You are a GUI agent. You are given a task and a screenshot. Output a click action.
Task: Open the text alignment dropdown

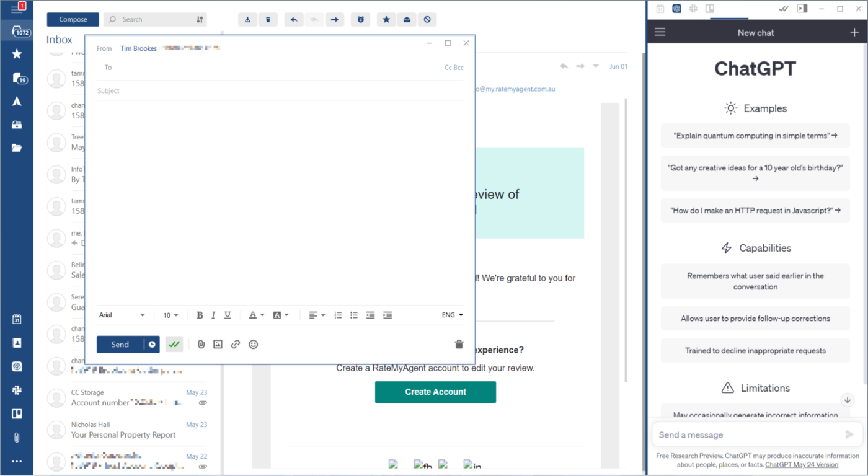coord(317,315)
